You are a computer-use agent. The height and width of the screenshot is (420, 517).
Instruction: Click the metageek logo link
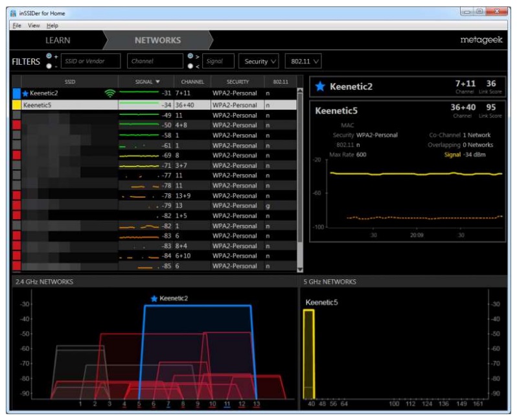(481, 40)
